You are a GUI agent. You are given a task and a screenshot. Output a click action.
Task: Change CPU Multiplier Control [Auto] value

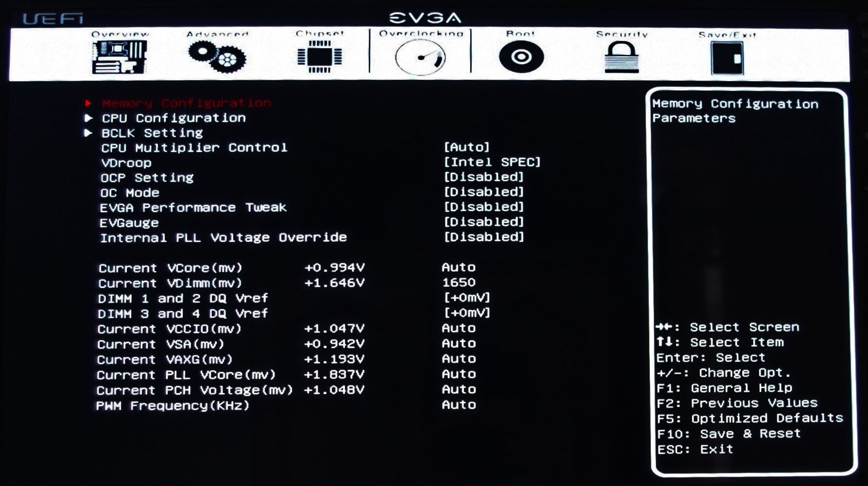467,147
